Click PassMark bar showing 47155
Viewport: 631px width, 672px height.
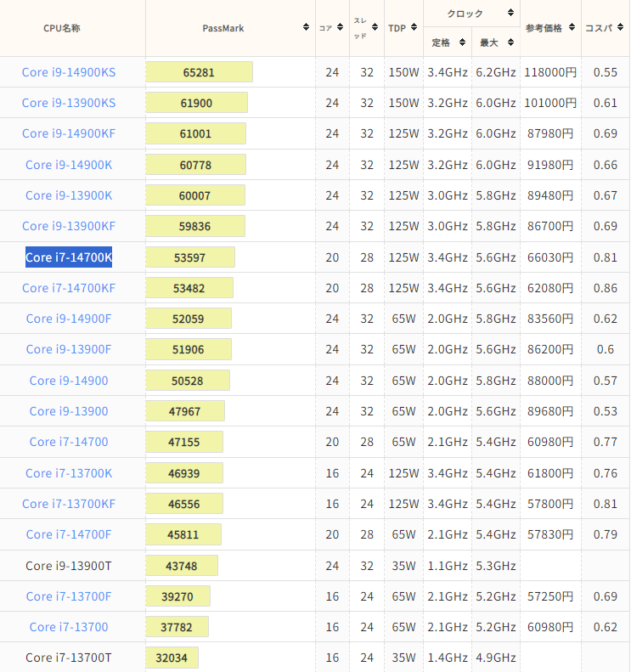click(184, 442)
